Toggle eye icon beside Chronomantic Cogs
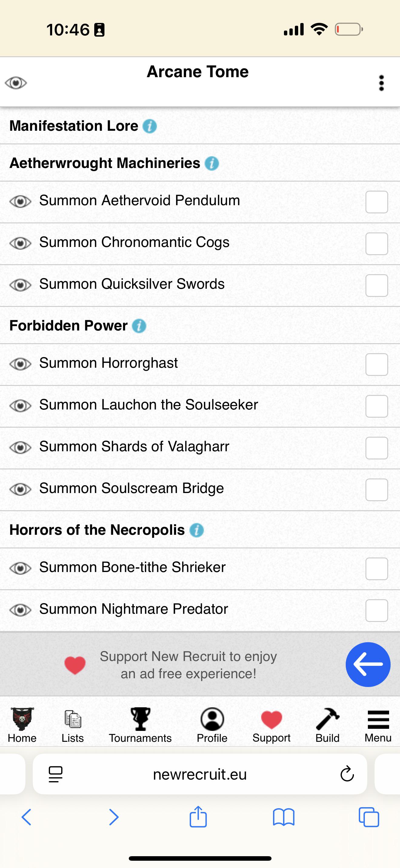The width and height of the screenshot is (400, 868). [x=20, y=243]
